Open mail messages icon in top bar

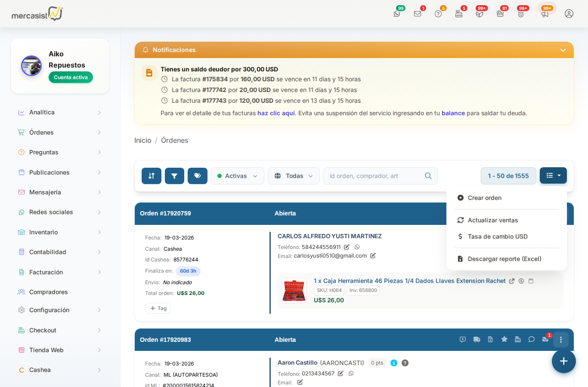point(418,14)
